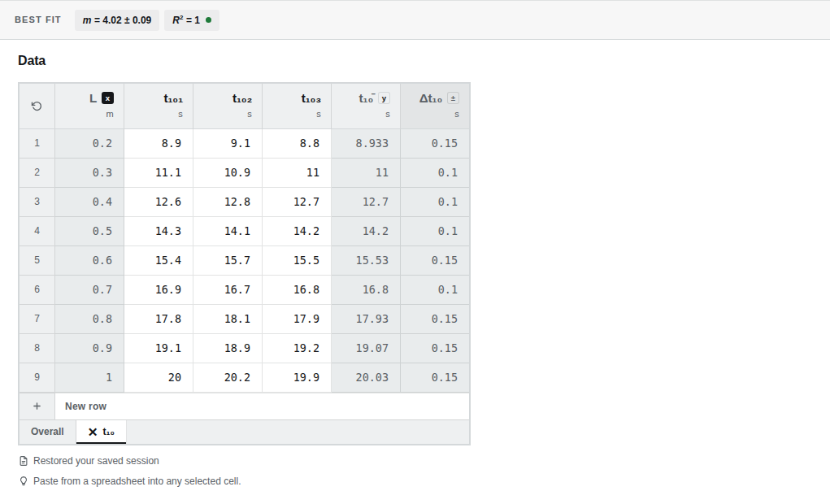Click the t₁₀₁ cell with value 14.3

pos(159,231)
